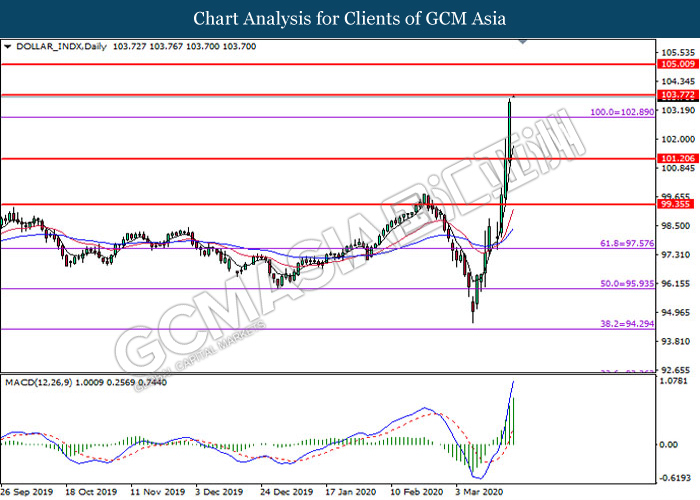Click the dropdown triangle beside DOLLAR_INDX
Viewport: 700px width, 500px height.
(7, 46)
